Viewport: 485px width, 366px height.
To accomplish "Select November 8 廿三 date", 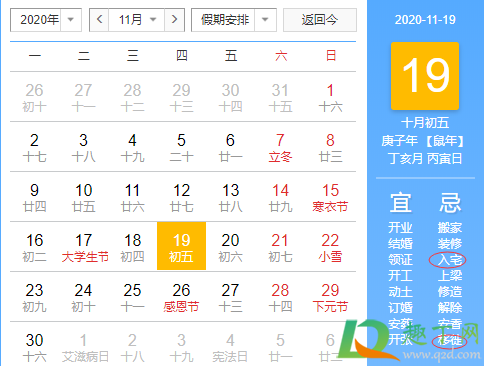I will coord(330,147).
